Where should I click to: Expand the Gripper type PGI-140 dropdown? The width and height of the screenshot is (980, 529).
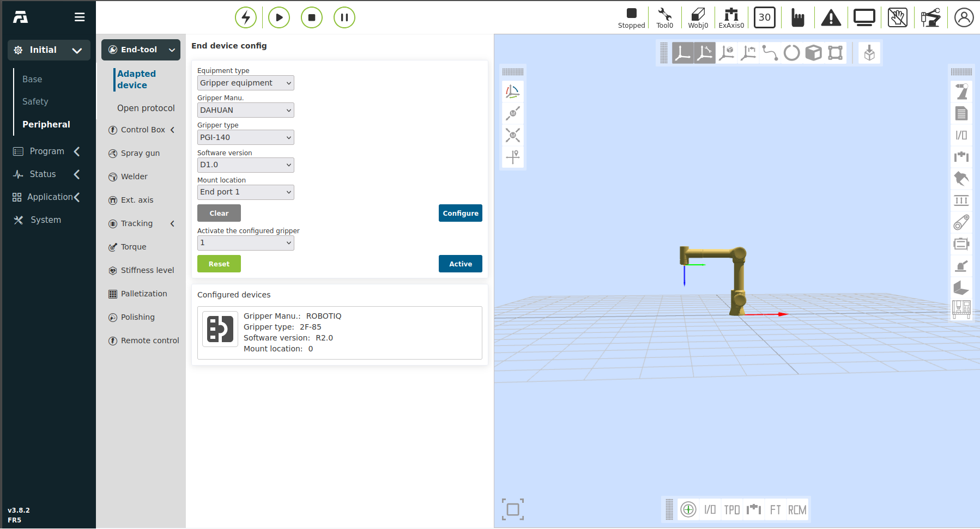[245, 137]
